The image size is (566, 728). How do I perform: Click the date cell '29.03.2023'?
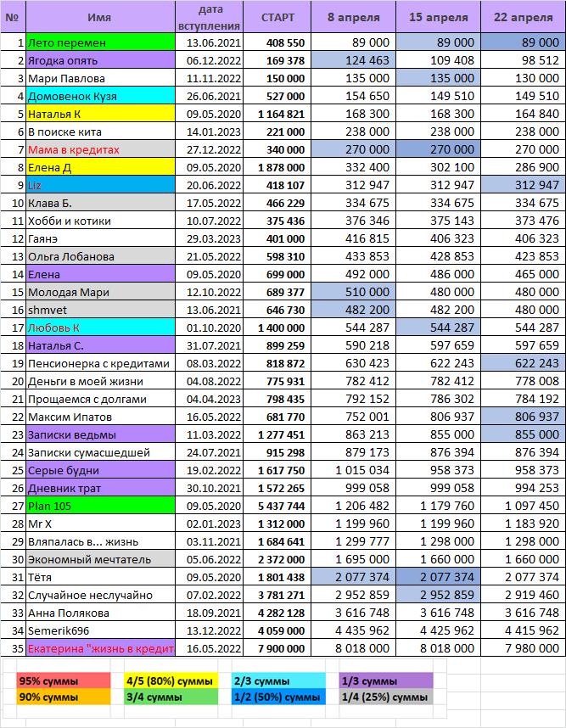[x=209, y=238]
